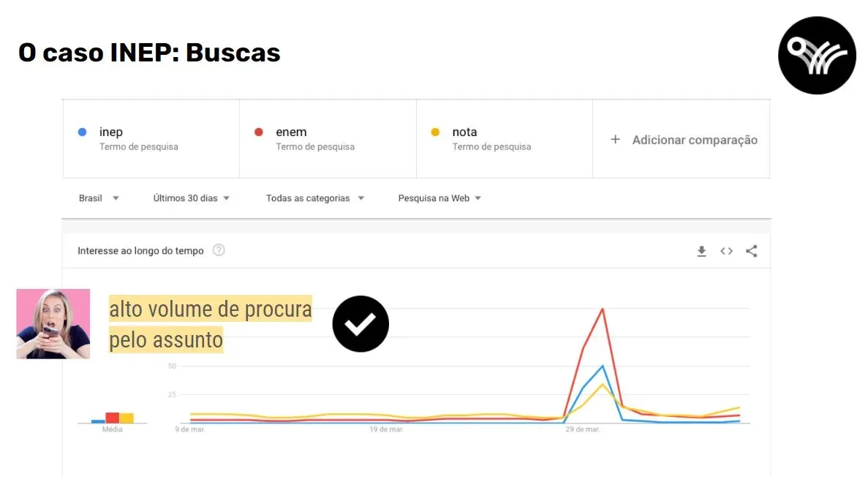Screen dimensions: 868x485
Task: Share the interest over time chart
Action: 751,252
